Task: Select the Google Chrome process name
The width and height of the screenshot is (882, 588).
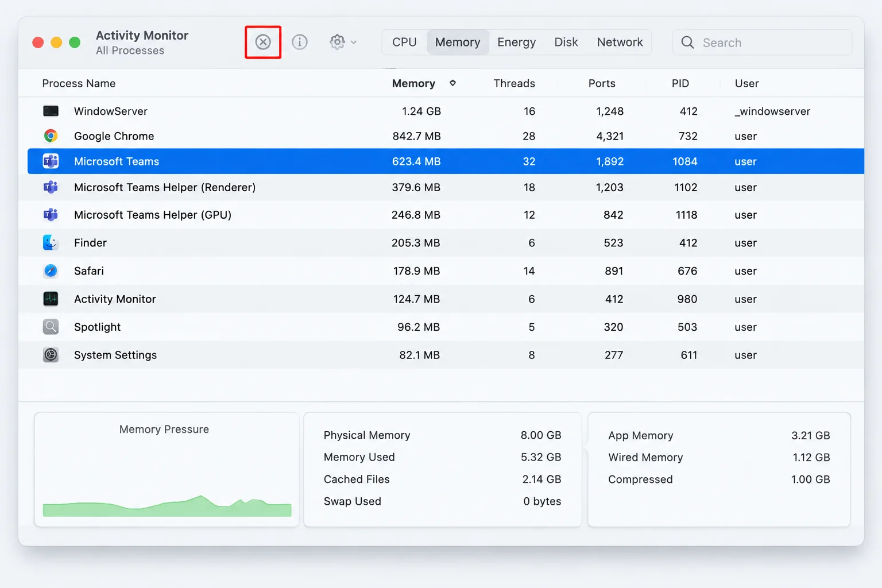Action: coord(114,136)
